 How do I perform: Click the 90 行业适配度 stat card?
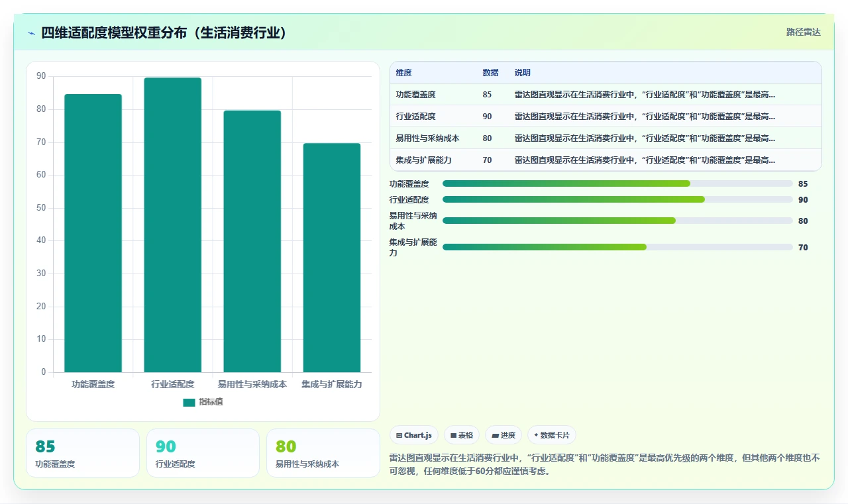203,453
